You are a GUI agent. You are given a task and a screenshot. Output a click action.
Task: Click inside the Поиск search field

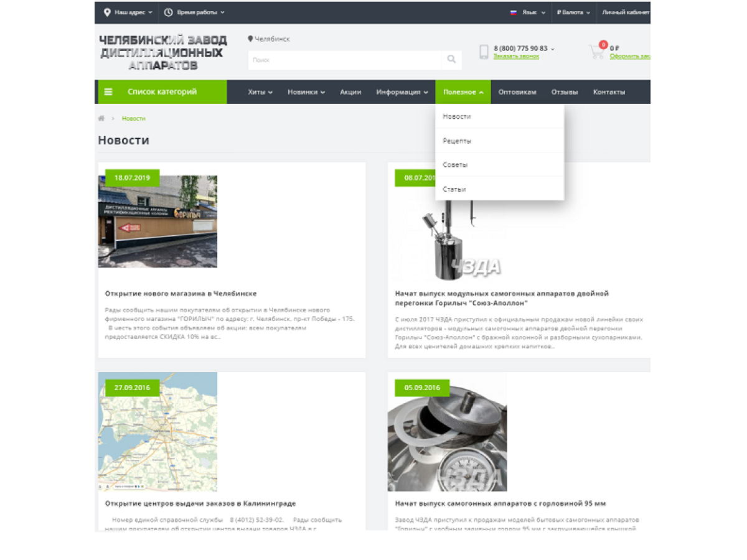344,60
